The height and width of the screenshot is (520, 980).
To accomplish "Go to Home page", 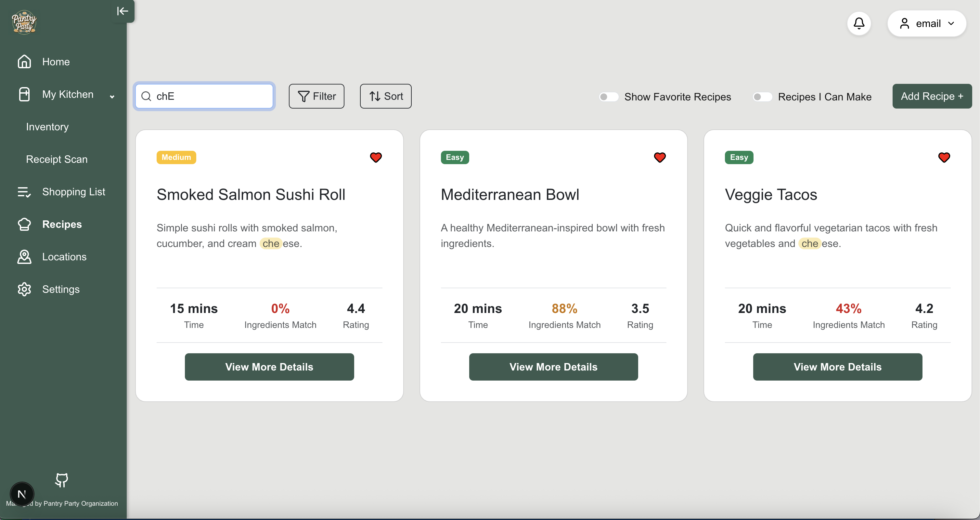I will tap(56, 62).
